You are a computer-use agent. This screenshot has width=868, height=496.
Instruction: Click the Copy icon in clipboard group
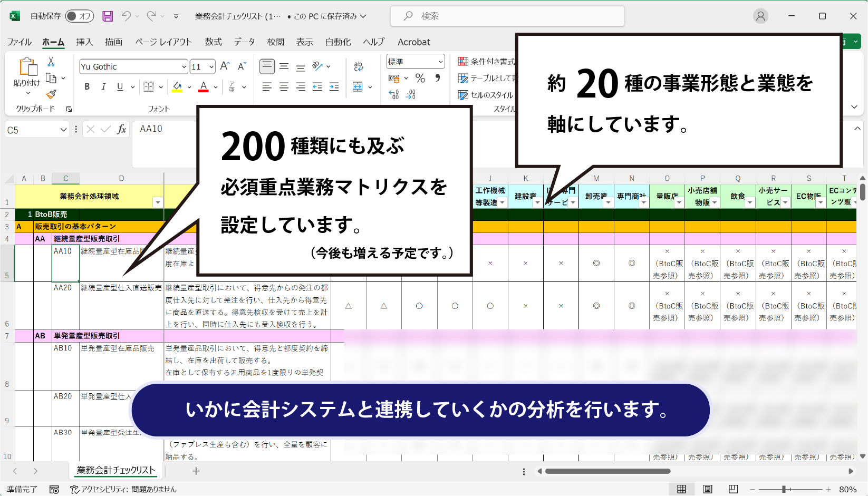point(51,78)
